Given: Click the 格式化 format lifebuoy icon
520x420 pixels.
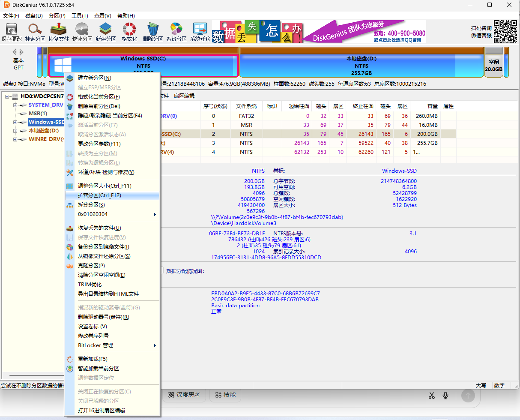Looking at the screenshot, I should tap(129, 32).
